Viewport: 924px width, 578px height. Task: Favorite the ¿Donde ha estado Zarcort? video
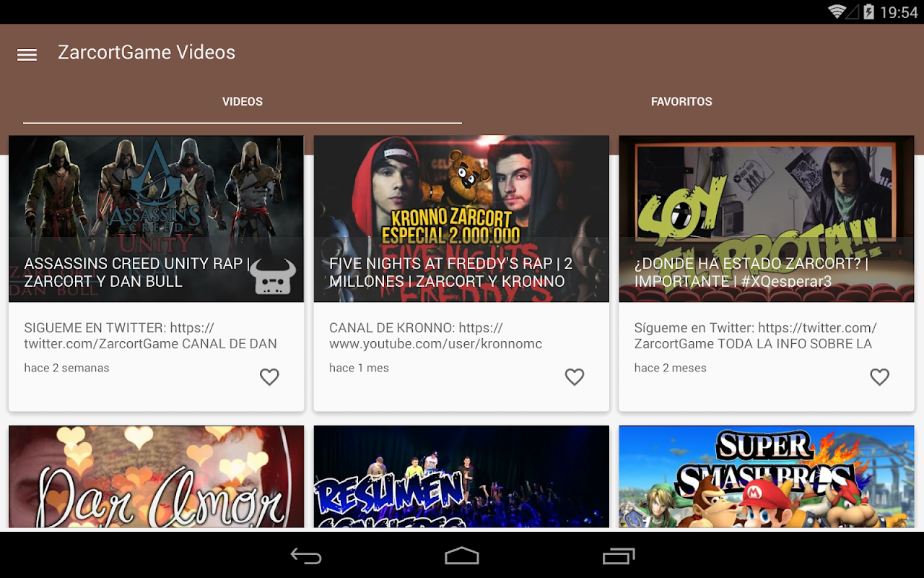[879, 376]
